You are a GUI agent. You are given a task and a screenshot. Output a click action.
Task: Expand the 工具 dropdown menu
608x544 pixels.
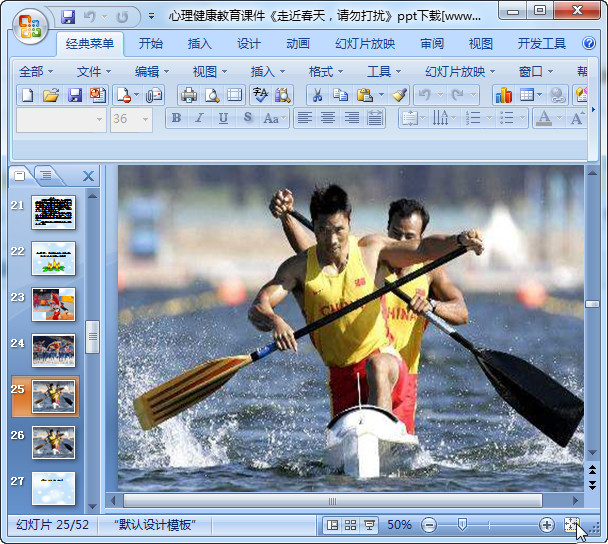pos(384,72)
